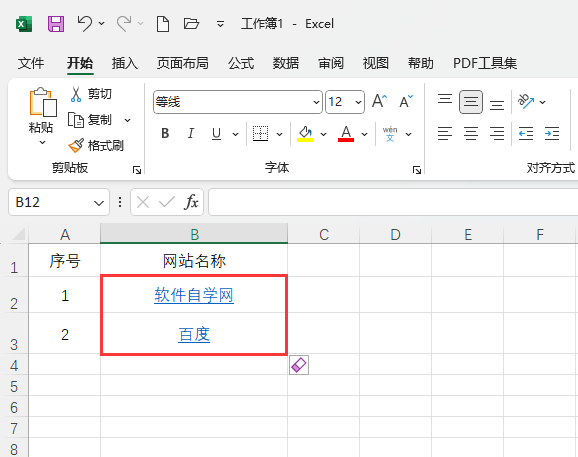Open the 剪贴板 dialog launcher
Viewport: 578px width, 457px height.
tap(137, 170)
